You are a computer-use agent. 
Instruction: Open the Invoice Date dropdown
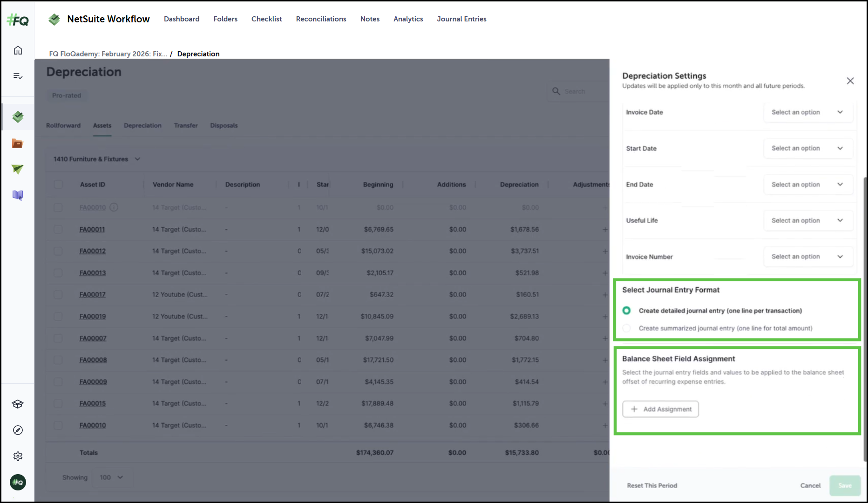click(808, 112)
